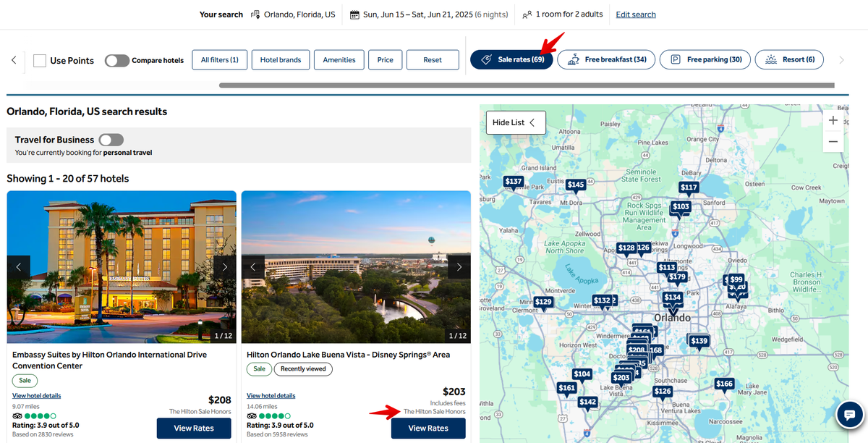Image resolution: width=868 pixels, height=443 pixels.
Task: Select the $113 map price marker
Action: coord(667,268)
